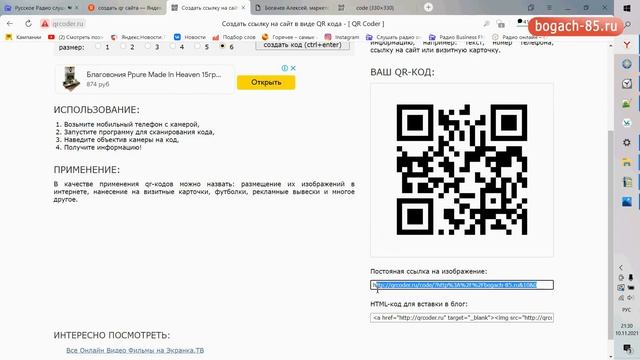
Task: Click the Благовония ad product thumbnail
Action: coord(71,78)
